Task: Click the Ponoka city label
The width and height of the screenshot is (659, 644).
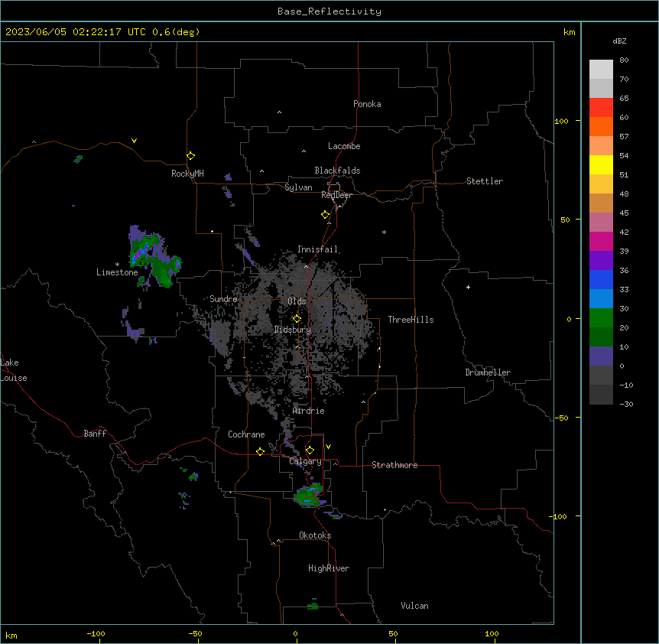Action: coord(367,104)
